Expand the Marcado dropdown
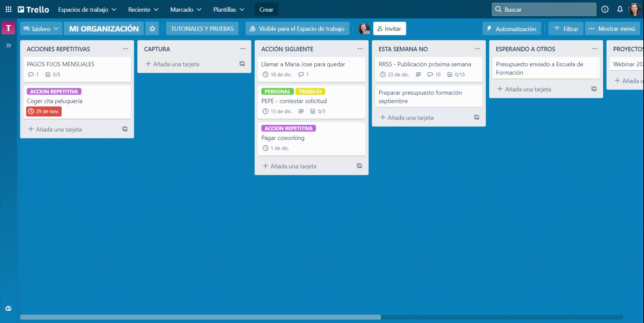The height and width of the screenshot is (323, 644). click(186, 9)
